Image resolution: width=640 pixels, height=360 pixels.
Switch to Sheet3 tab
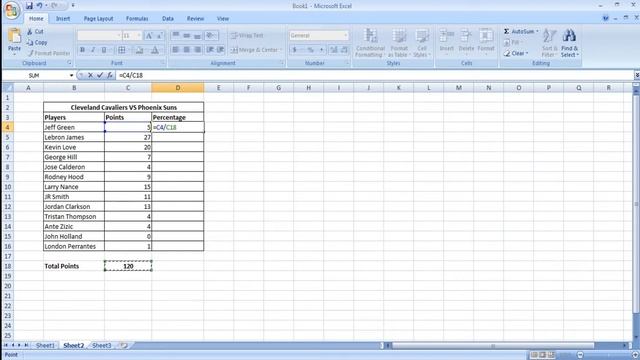pos(102,345)
